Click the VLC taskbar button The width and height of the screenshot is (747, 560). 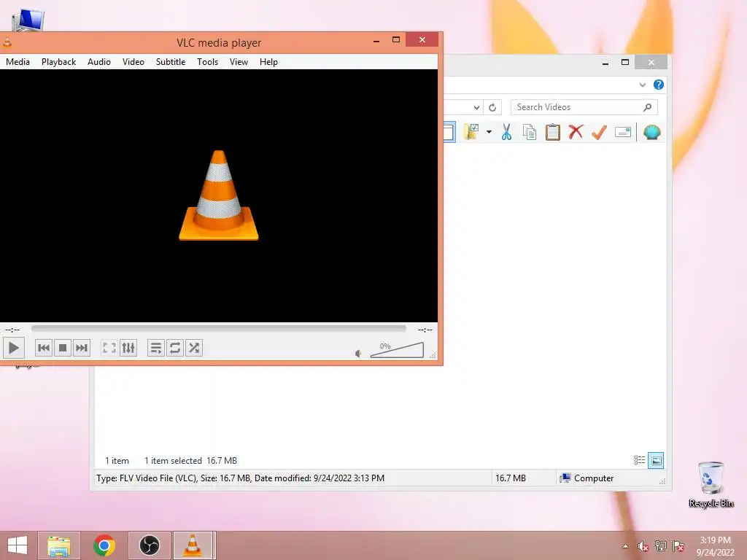[x=193, y=545]
